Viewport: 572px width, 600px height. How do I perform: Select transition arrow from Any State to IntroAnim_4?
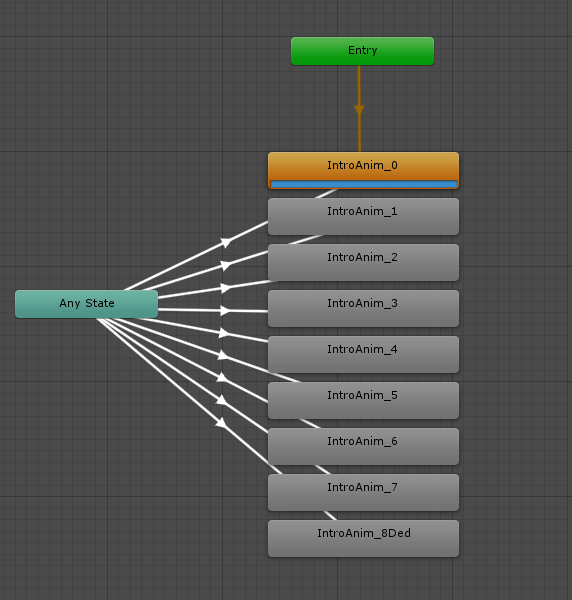pyautogui.click(x=225, y=333)
